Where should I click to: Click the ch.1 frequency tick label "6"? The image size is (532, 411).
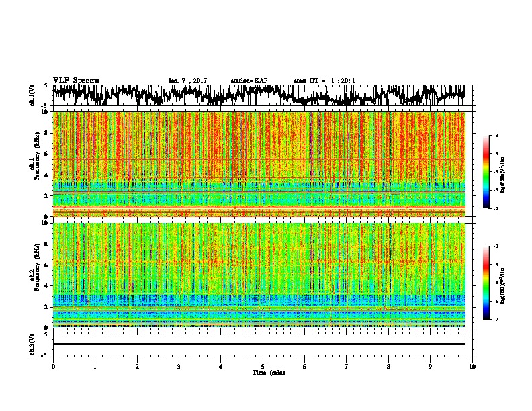[x=47, y=154]
